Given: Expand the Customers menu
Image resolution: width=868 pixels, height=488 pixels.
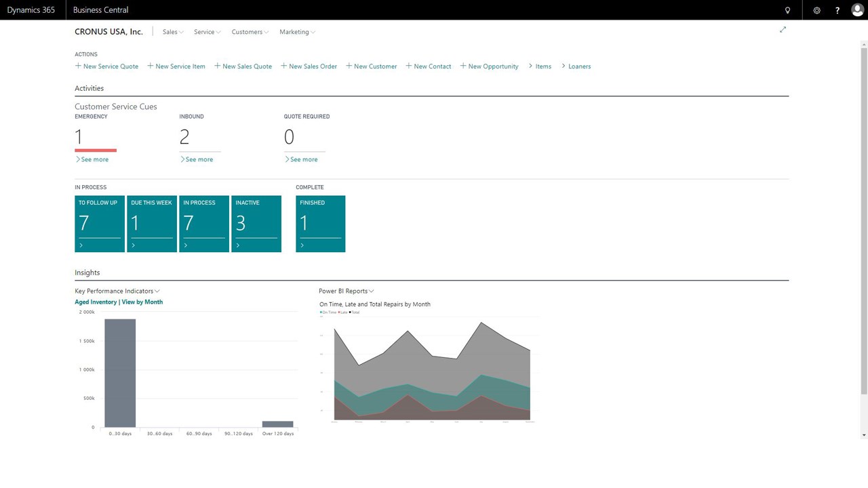Looking at the screenshot, I should [x=250, y=32].
